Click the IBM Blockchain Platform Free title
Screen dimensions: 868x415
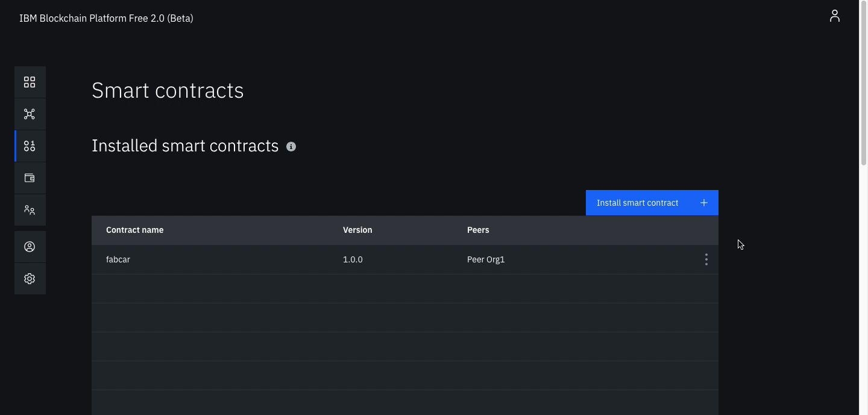[106, 18]
